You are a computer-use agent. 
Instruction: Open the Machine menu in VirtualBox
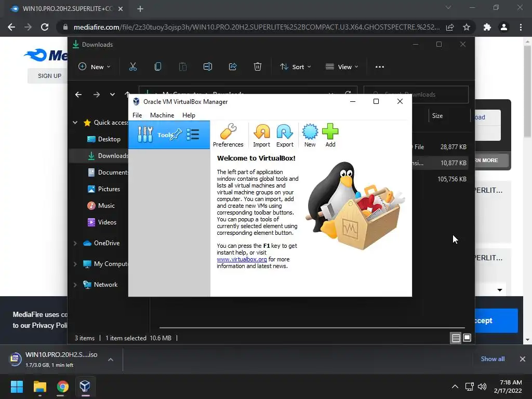tap(162, 115)
